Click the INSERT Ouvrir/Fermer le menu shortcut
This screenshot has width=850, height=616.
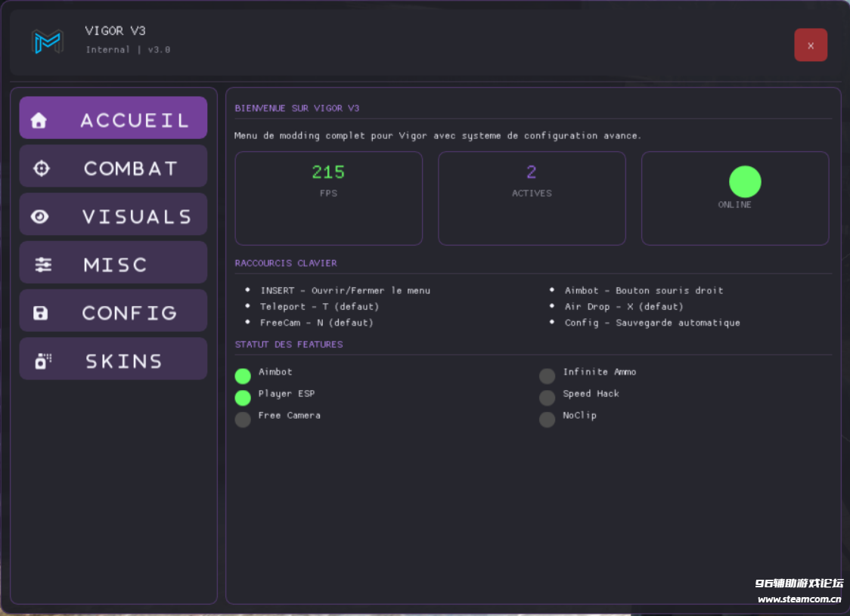pos(345,290)
